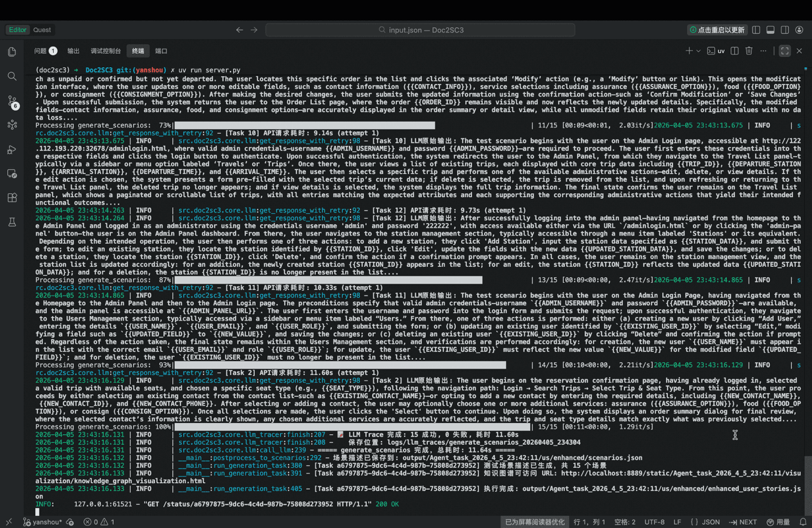This screenshot has height=528, width=812.
Task: Open Source Control with 6 changes badge
Action: 12,101
